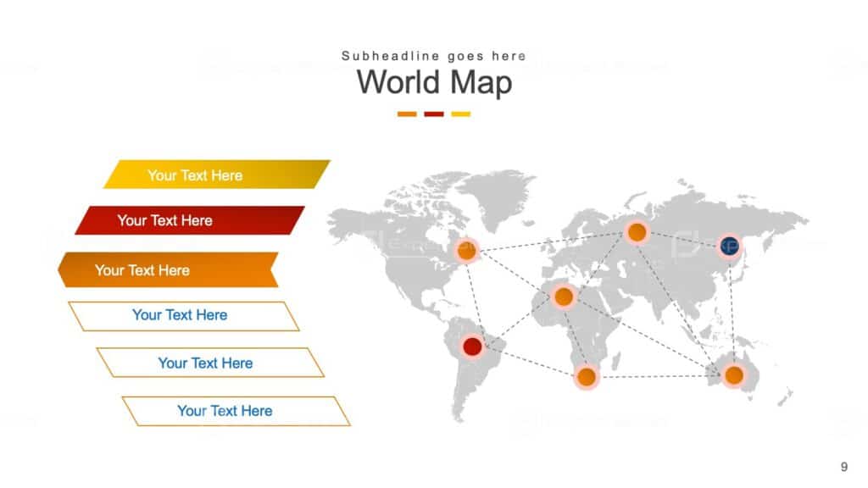Click the orange marker in southern Africa
Image resolution: width=868 pixels, height=488 pixels.
click(x=588, y=375)
